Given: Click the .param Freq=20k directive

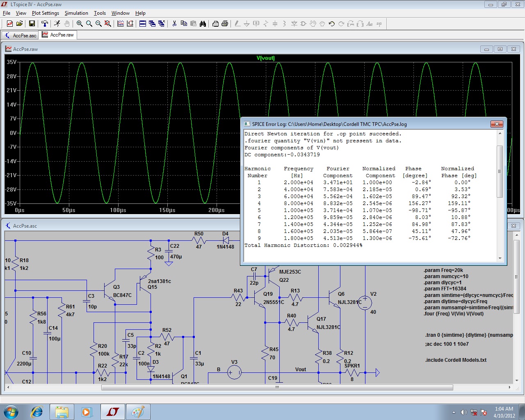Looking at the screenshot, I should point(443,270).
